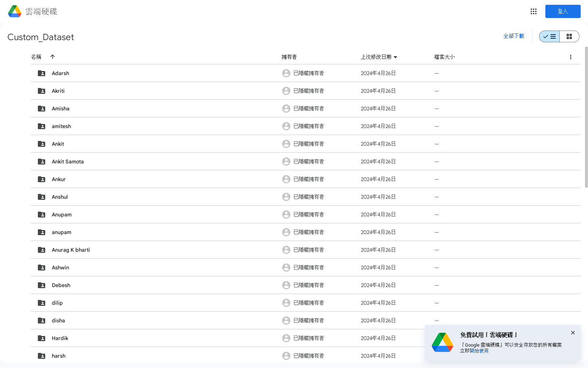
Task: Click the 檔案大小 file size column header
Action: (x=444, y=57)
